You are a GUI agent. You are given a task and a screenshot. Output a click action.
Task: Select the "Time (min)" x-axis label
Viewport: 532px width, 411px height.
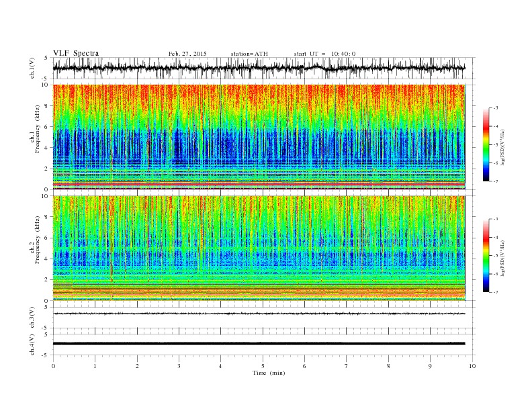pyautogui.click(x=269, y=373)
